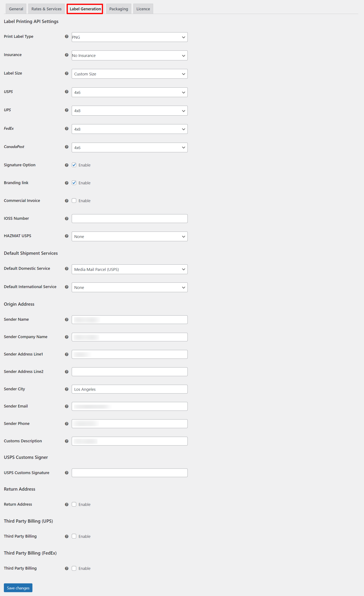The image size is (364, 596).
Task: Click the USPS Customs Signature help icon
Action: (x=67, y=473)
